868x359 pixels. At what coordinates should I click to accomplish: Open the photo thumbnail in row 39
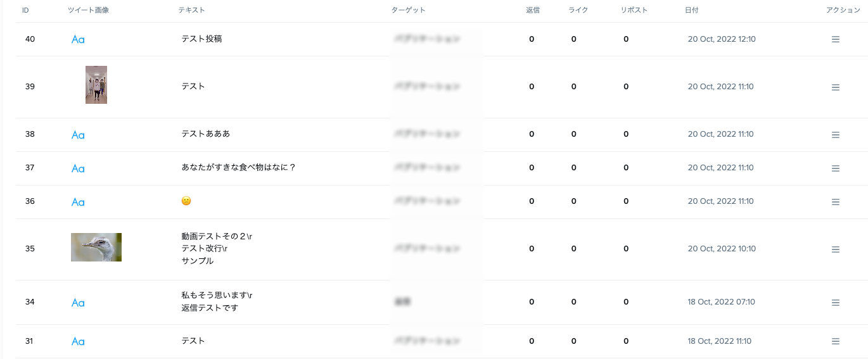pyautogui.click(x=96, y=85)
